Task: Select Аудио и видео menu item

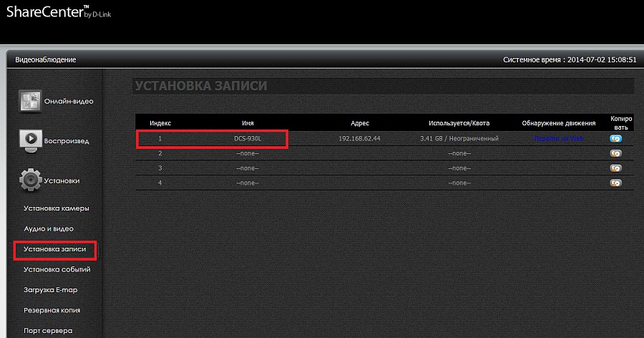Action: click(49, 229)
